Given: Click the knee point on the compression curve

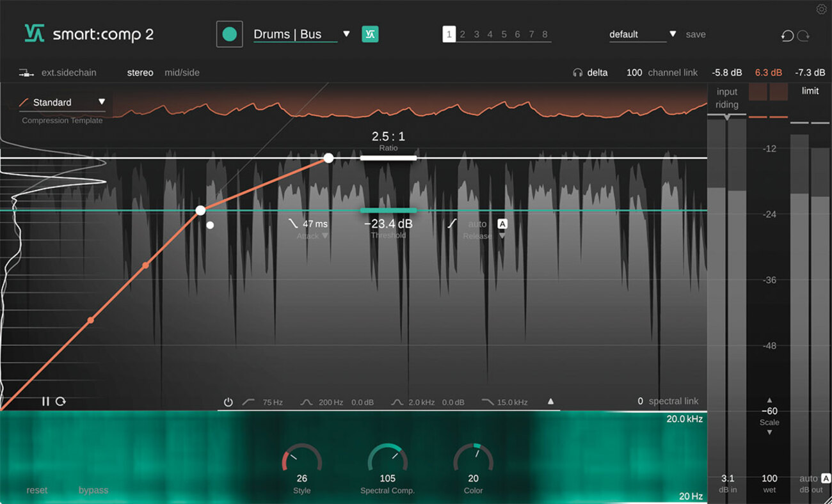Looking at the screenshot, I should pos(200,210).
